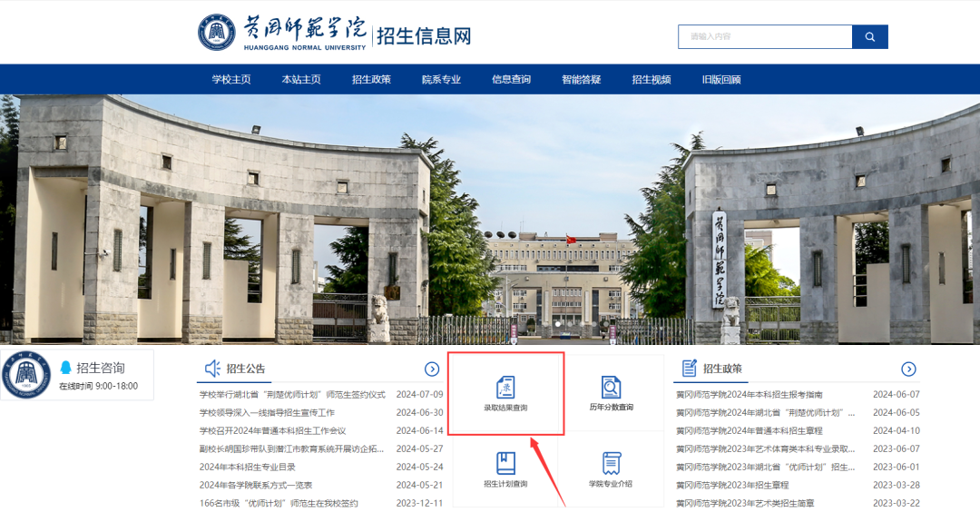Click the notepad icon beside 招生政策

click(x=690, y=369)
